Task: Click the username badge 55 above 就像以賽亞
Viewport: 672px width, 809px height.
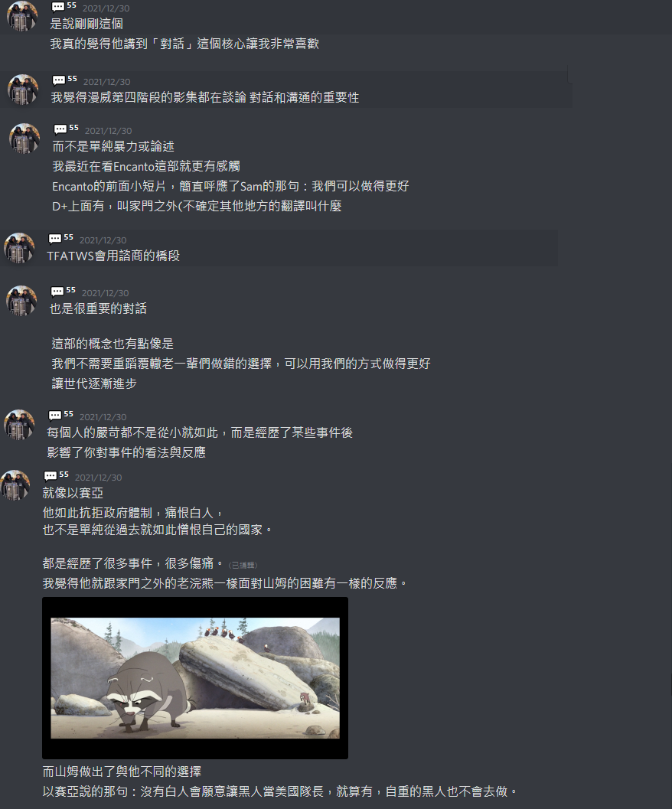Action: [x=64, y=475]
